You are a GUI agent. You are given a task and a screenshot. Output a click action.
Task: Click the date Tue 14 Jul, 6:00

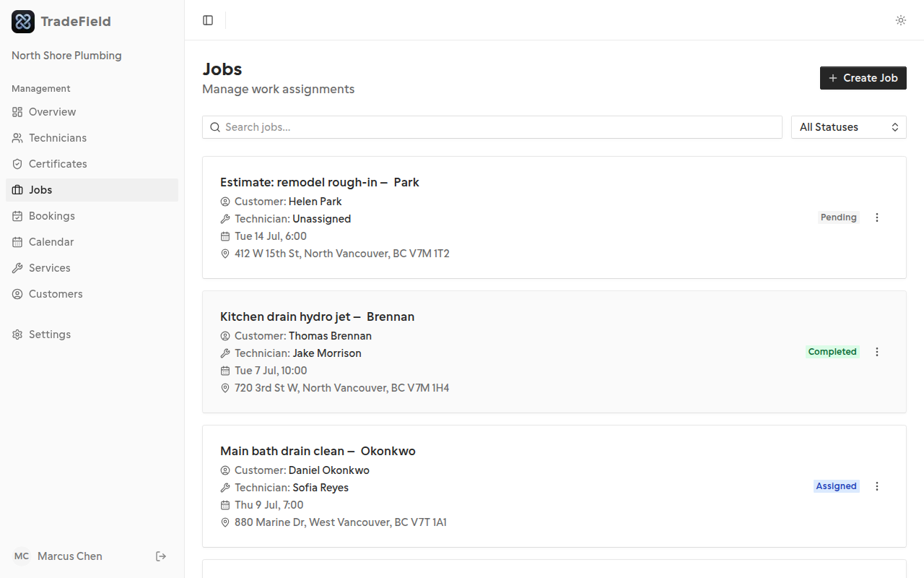(271, 236)
